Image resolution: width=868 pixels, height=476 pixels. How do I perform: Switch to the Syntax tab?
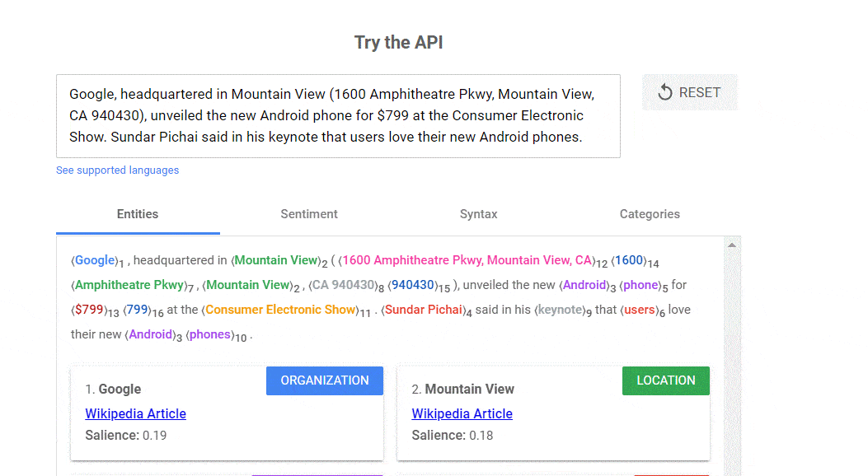pyautogui.click(x=478, y=214)
